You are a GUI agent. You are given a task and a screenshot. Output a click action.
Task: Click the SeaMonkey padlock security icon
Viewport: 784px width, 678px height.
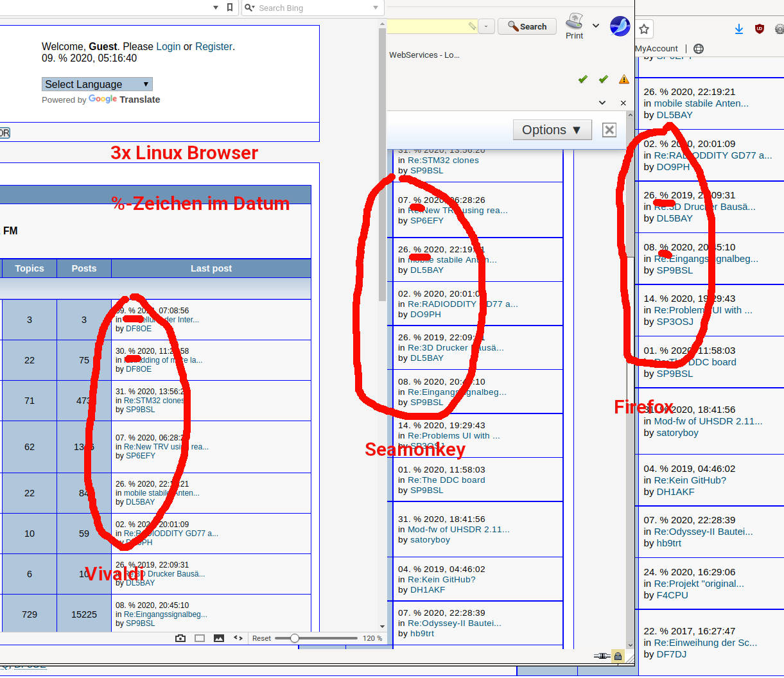click(x=618, y=656)
